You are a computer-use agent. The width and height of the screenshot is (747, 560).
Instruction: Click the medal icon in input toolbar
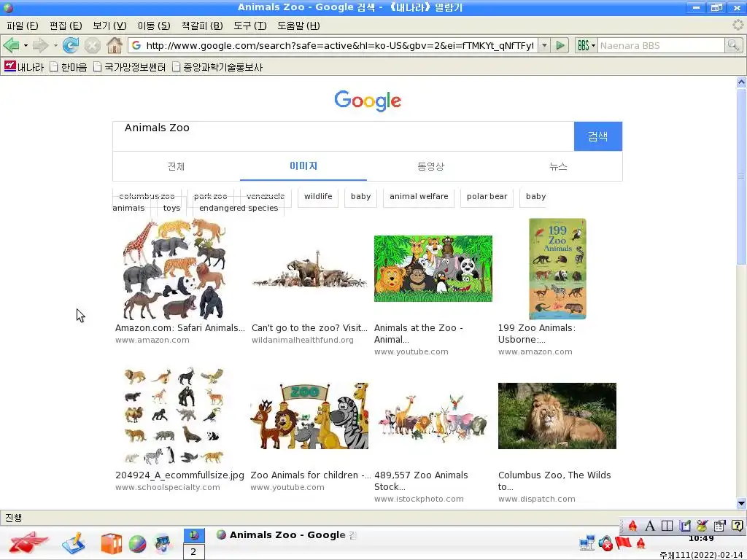click(x=702, y=526)
